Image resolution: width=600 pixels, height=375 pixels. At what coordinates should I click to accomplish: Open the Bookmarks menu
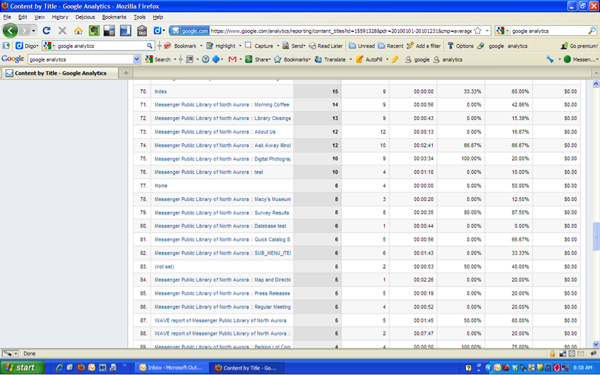click(114, 17)
